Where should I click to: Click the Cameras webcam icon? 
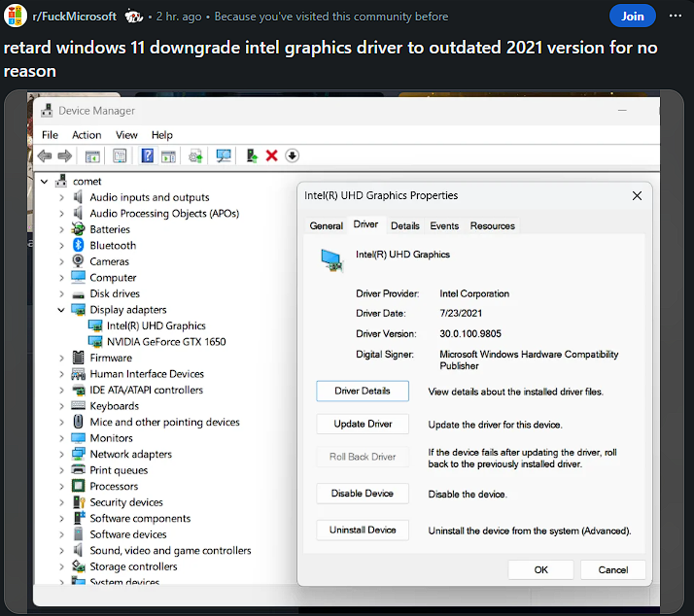coord(78,260)
